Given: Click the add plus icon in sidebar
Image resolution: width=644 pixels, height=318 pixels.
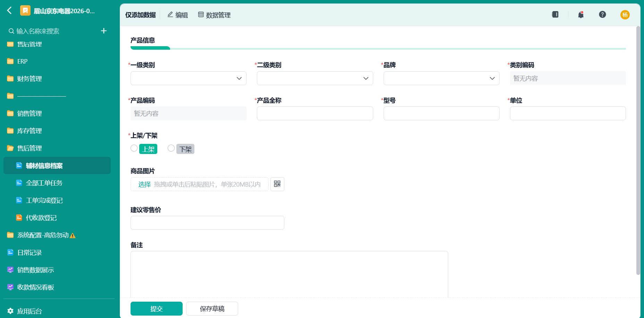Looking at the screenshot, I should (x=103, y=31).
